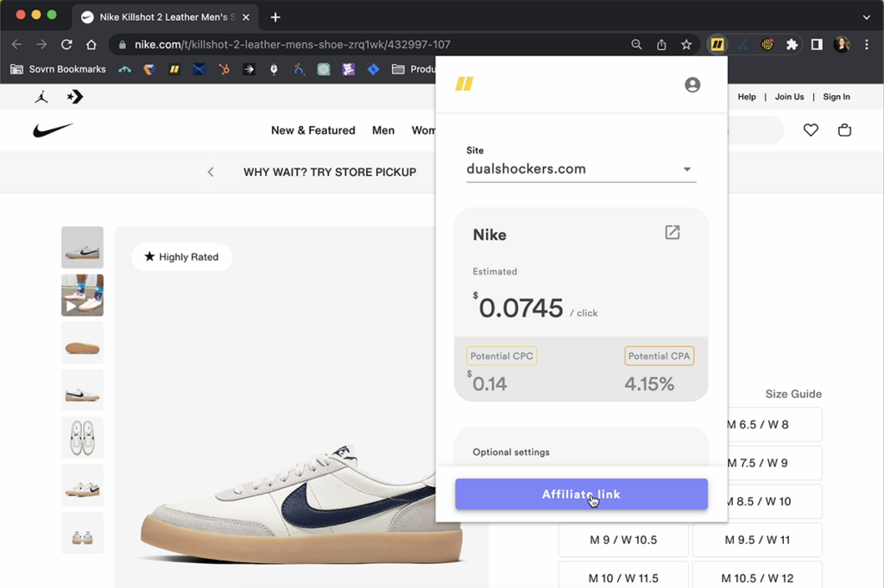This screenshot has height=588, width=884.
Task: Select size M 9.5 / W 11
Action: (x=758, y=541)
